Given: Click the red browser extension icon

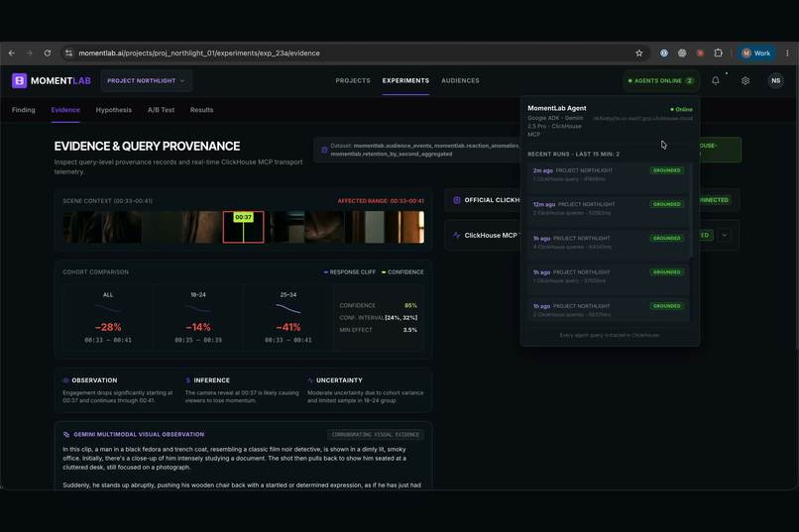Looking at the screenshot, I should pos(700,53).
